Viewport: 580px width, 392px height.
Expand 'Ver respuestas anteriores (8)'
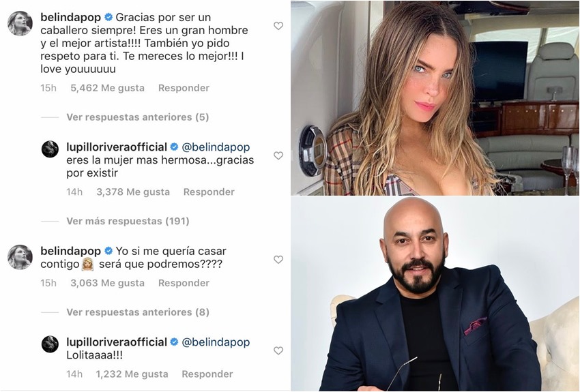point(138,312)
